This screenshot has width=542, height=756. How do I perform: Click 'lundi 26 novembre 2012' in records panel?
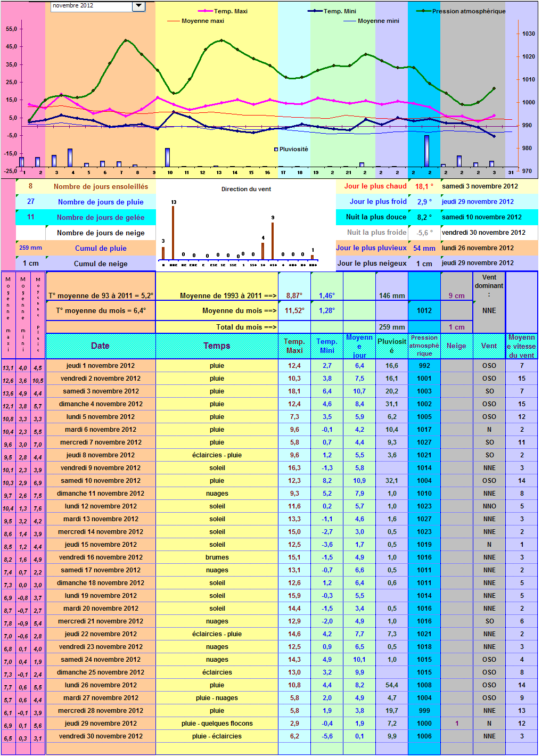point(478,248)
